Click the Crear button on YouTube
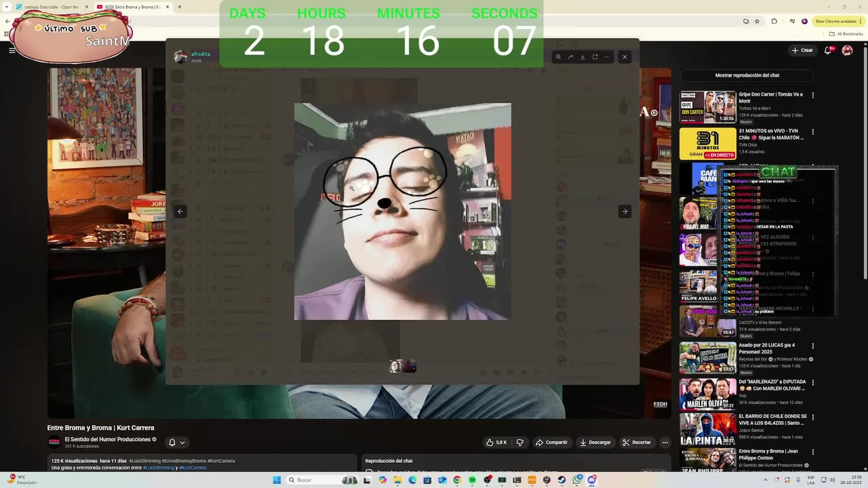The height and width of the screenshot is (488, 868). coord(802,50)
